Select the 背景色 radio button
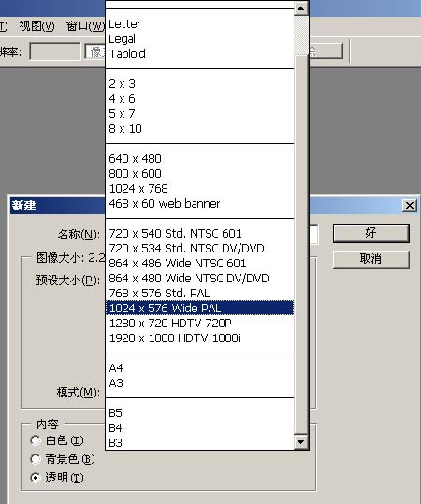 pos(36,459)
